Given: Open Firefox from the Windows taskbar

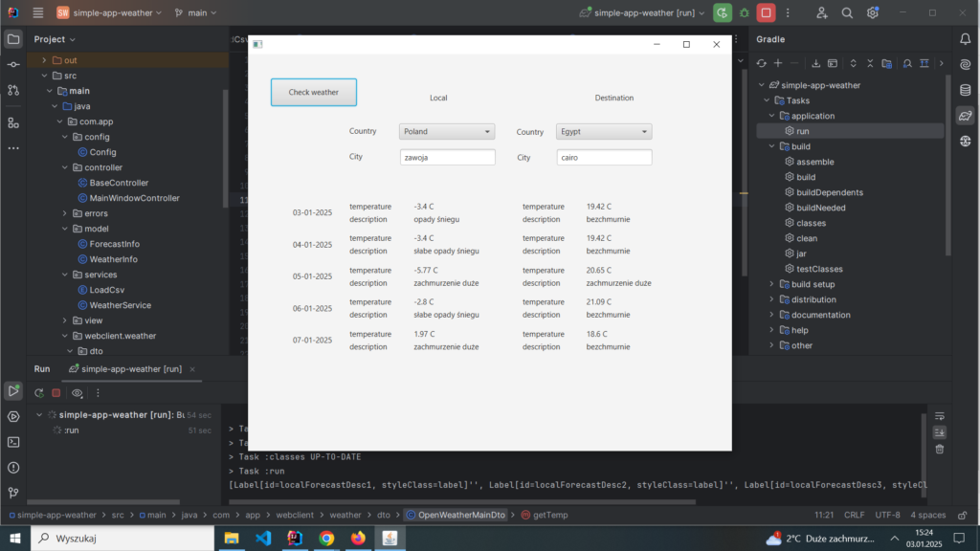Looking at the screenshot, I should click(x=358, y=539).
